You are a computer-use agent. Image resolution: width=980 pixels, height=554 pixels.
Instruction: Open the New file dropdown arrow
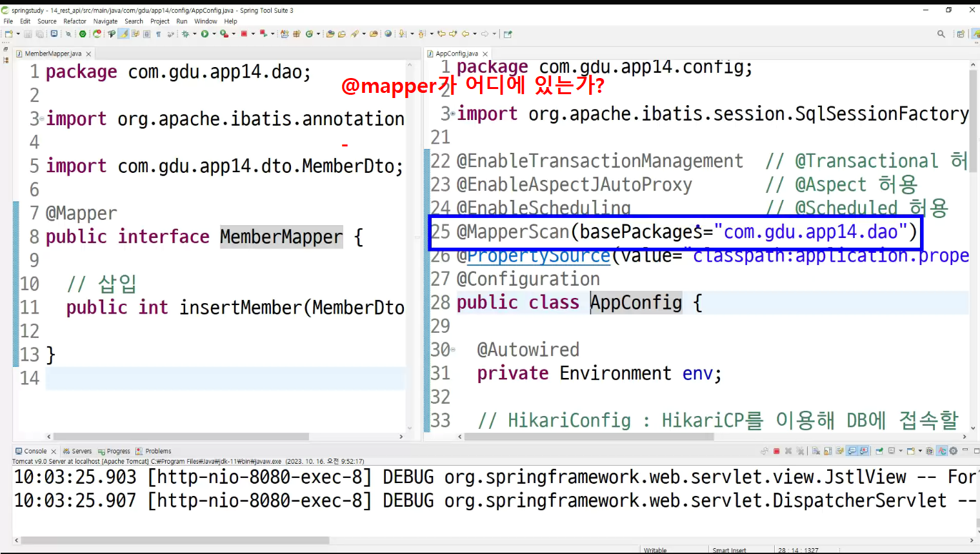(x=18, y=34)
